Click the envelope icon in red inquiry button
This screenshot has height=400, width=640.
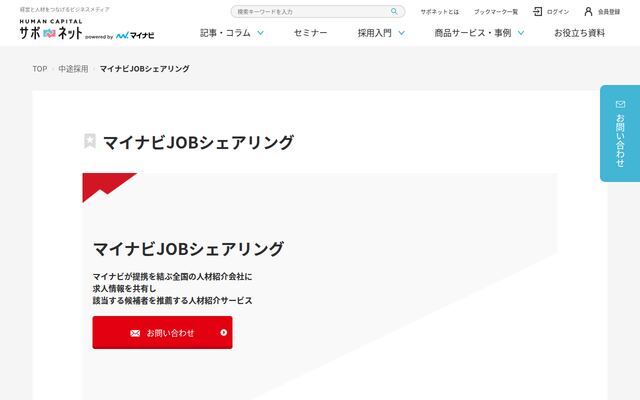pyautogui.click(x=135, y=333)
